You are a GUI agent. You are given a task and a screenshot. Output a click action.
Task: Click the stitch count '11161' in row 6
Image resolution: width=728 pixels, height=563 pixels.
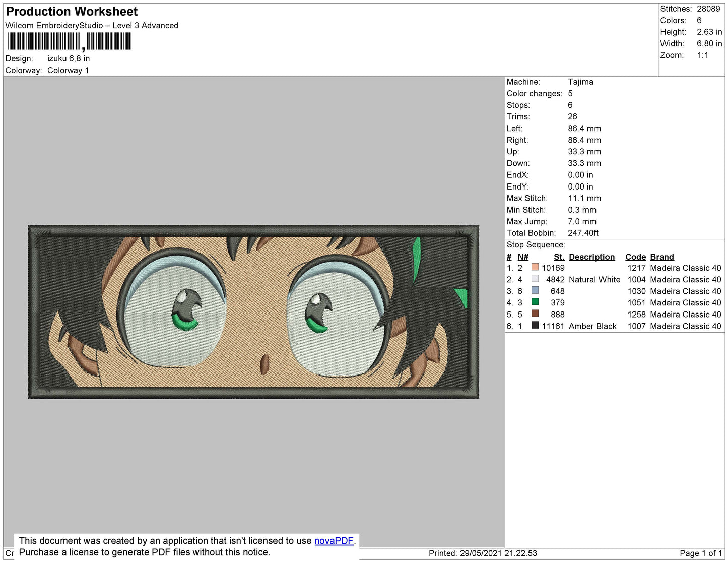553,326
